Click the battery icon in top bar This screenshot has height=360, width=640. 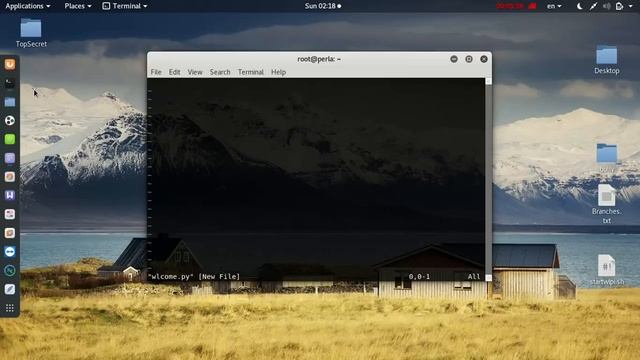coord(619,6)
